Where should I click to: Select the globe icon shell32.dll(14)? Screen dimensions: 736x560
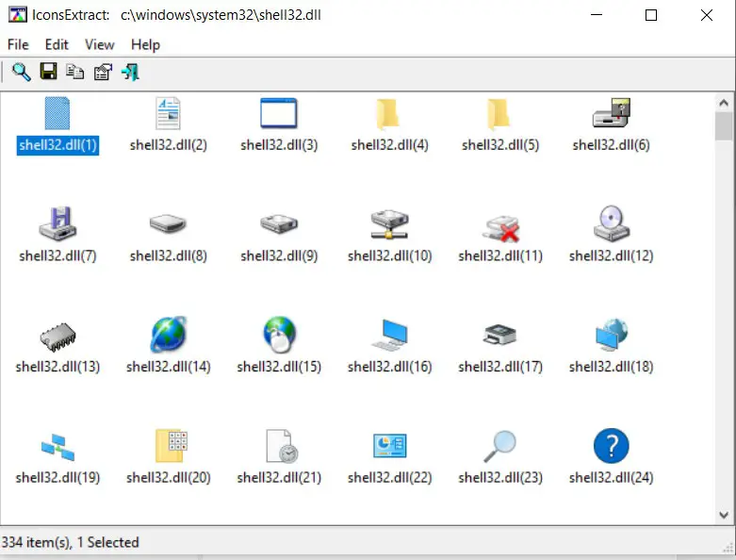click(168, 335)
